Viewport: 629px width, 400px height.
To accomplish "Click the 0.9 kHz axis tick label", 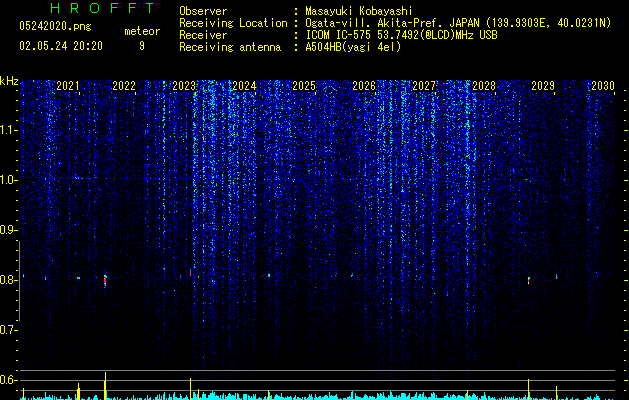I will [7, 230].
